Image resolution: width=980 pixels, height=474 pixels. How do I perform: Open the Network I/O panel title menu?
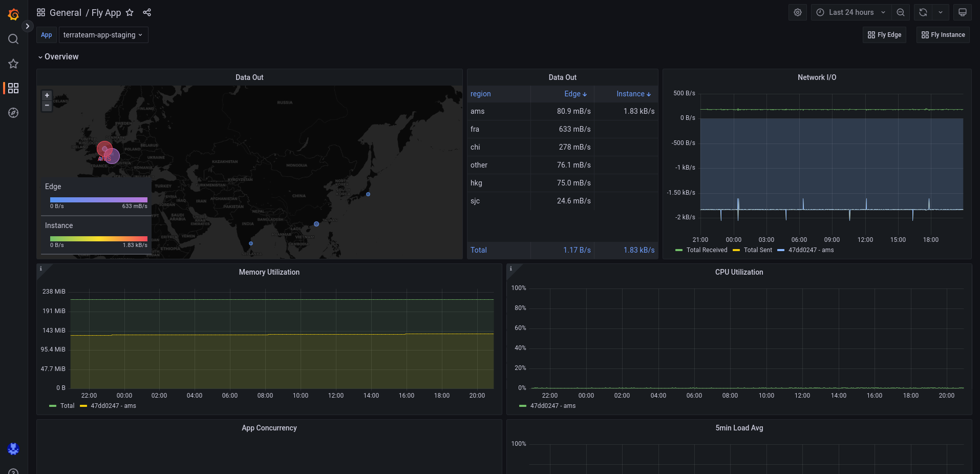point(817,77)
